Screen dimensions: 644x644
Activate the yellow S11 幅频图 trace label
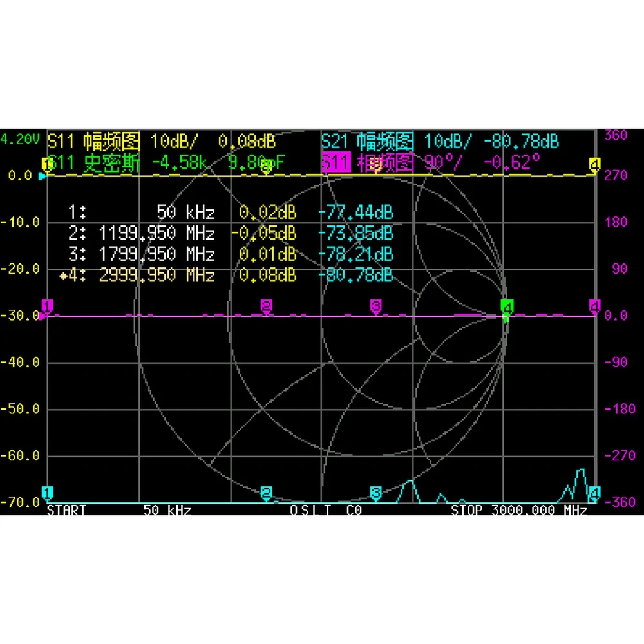point(93,142)
